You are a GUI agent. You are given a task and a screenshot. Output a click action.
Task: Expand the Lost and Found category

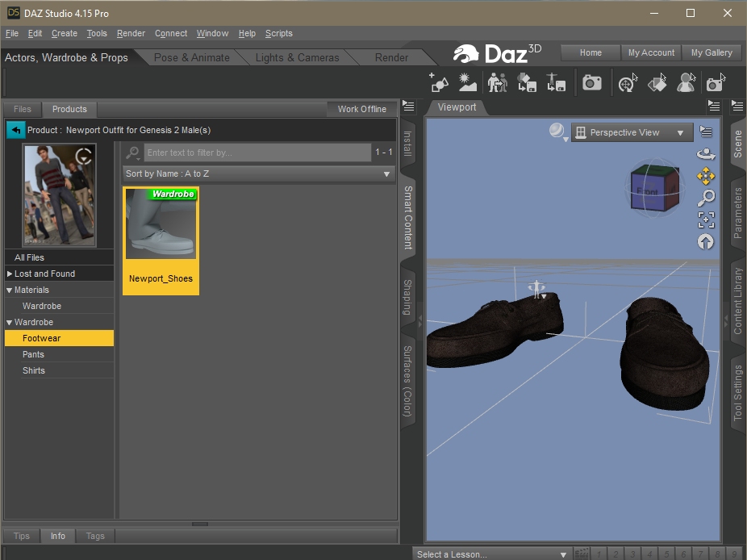10,274
